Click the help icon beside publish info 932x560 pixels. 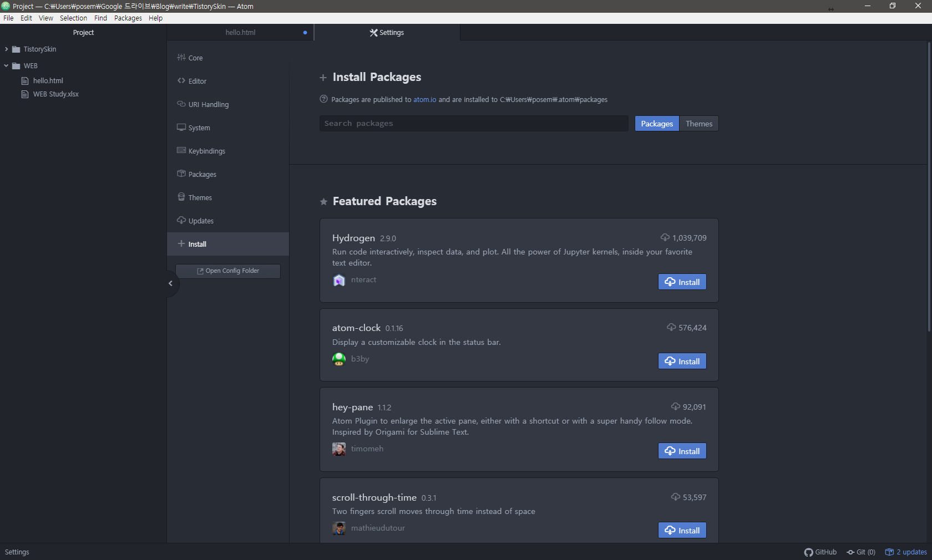click(x=323, y=99)
